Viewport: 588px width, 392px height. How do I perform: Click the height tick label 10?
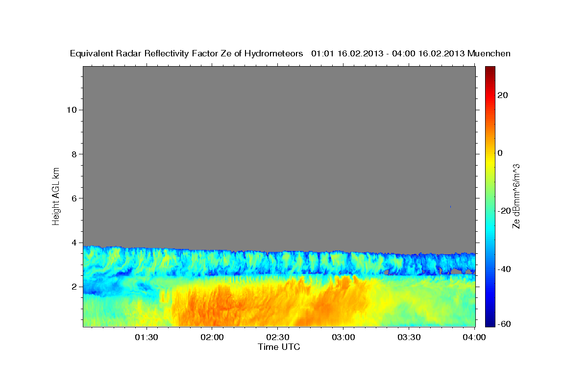point(72,110)
